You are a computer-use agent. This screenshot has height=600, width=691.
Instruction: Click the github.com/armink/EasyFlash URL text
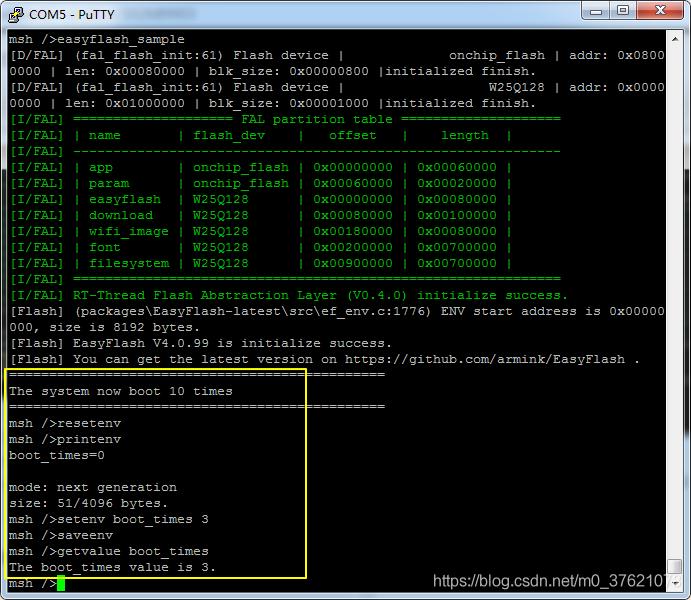click(x=485, y=359)
